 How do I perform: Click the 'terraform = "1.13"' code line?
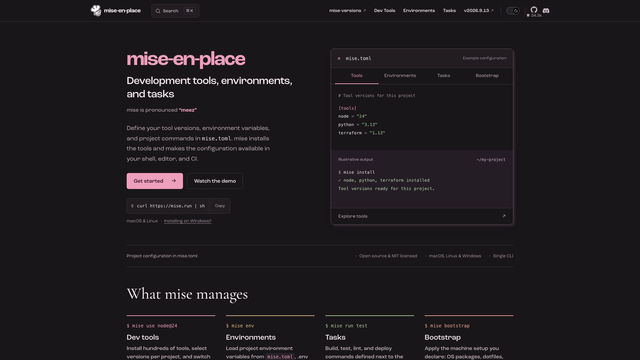(x=361, y=133)
